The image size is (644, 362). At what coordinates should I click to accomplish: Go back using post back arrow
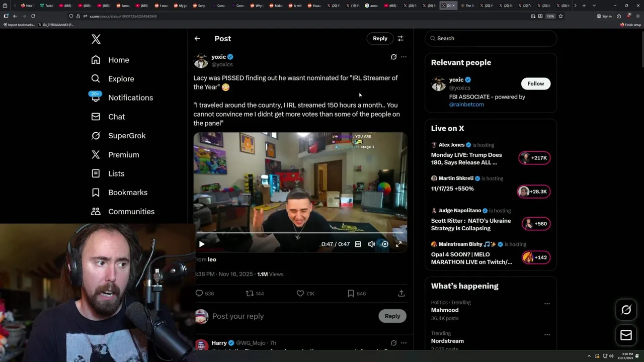[x=197, y=38]
